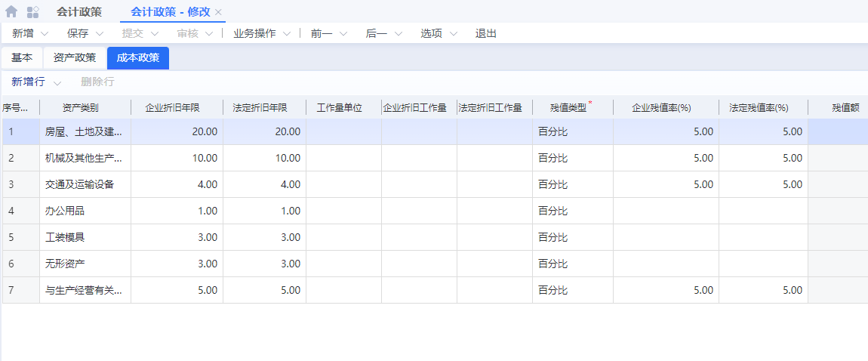Click the 企业折旧年限 cell for 办公用品
The width and height of the screenshot is (868, 361).
click(177, 211)
